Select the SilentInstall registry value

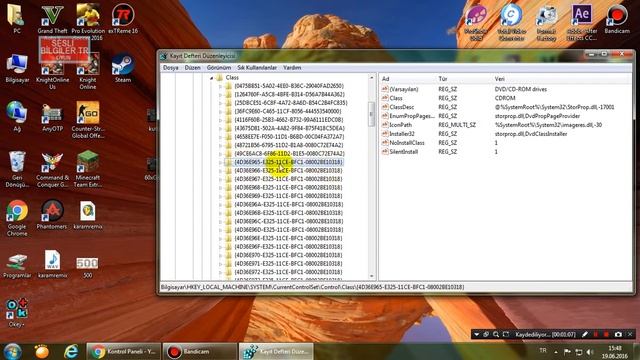pos(404,152)
